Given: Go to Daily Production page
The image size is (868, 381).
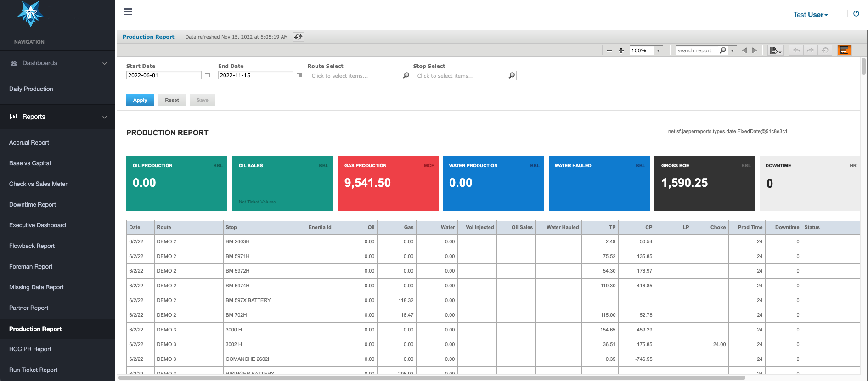Looking at the screenshot, I should 31,89.
